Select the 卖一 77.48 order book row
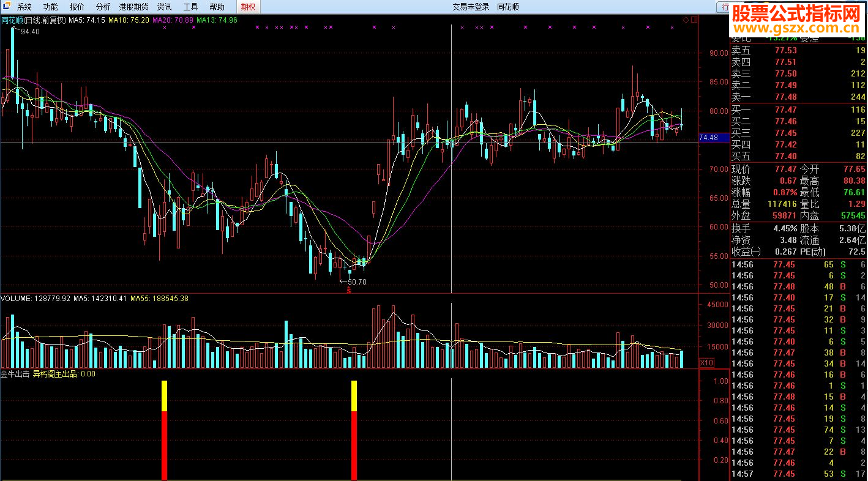Image resolution: width=868 pixels, height=481 pixels. [799, 97]
